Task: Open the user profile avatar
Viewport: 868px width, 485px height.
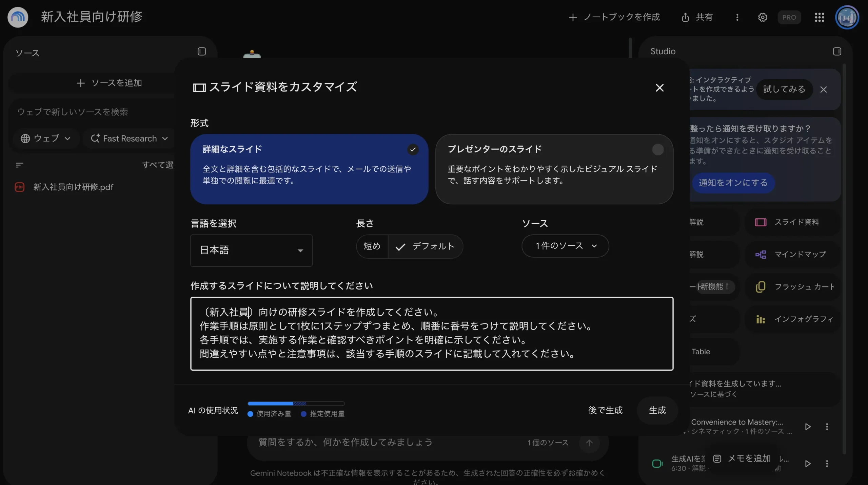Action: (847, 17)
